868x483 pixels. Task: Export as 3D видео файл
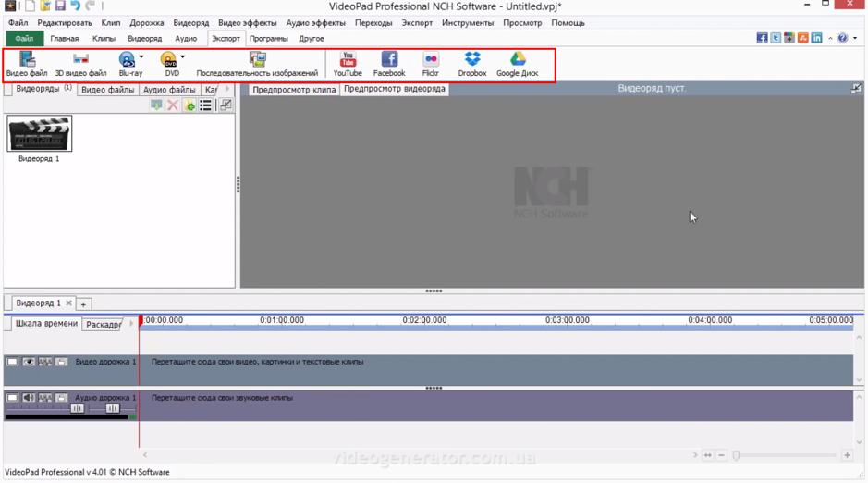click(80, 64)
